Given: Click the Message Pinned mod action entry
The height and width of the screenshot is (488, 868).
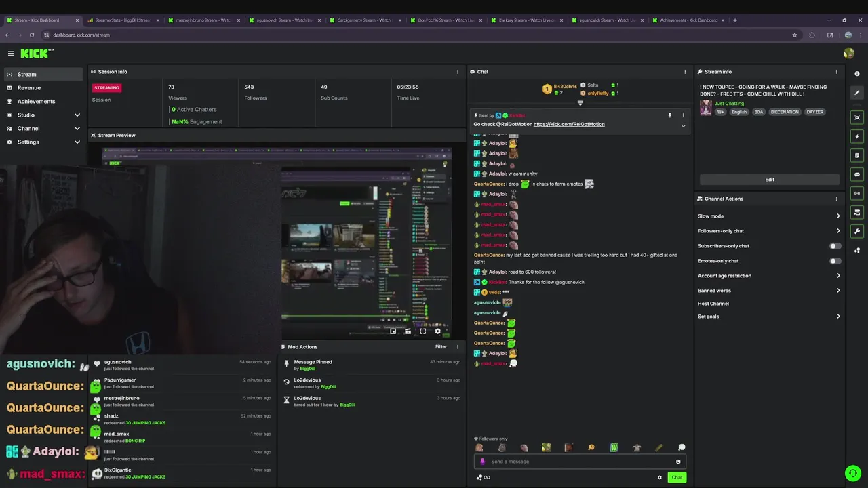Looking at the screenshot, I should (x=371, y=365).
